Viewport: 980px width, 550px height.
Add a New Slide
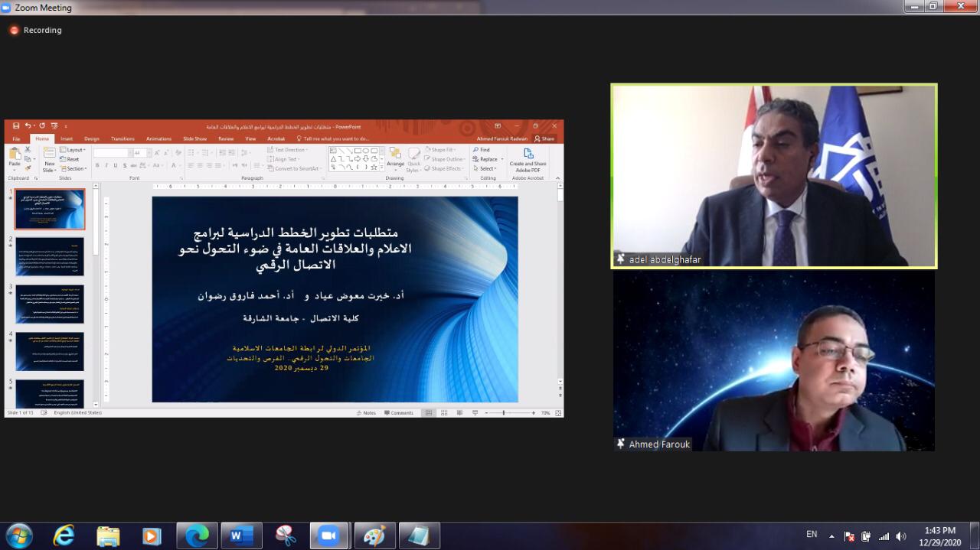50,159
